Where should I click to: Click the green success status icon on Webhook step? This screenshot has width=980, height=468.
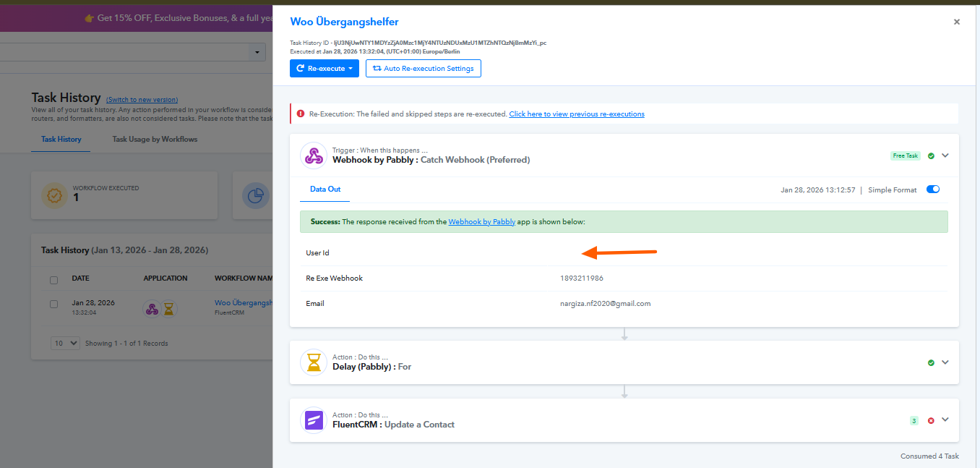click(931, 156)
